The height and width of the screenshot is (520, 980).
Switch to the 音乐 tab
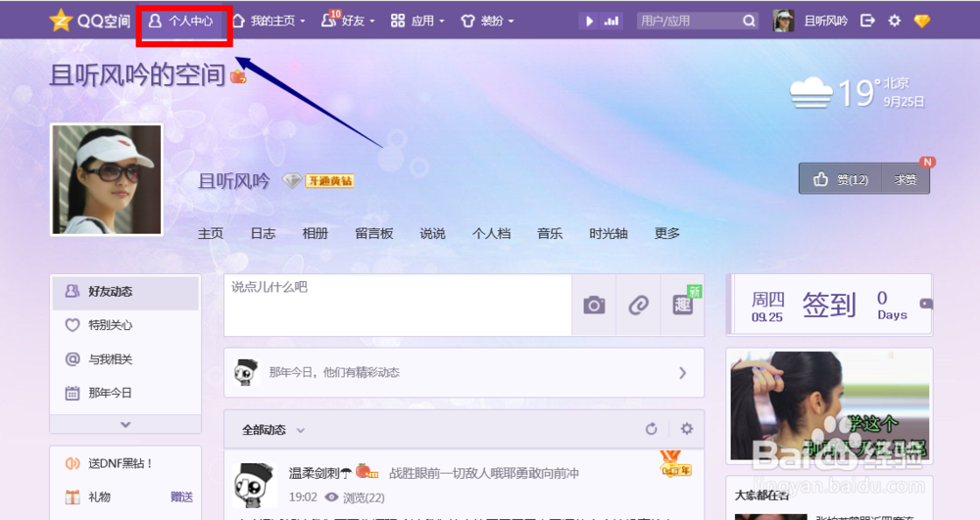550,233
